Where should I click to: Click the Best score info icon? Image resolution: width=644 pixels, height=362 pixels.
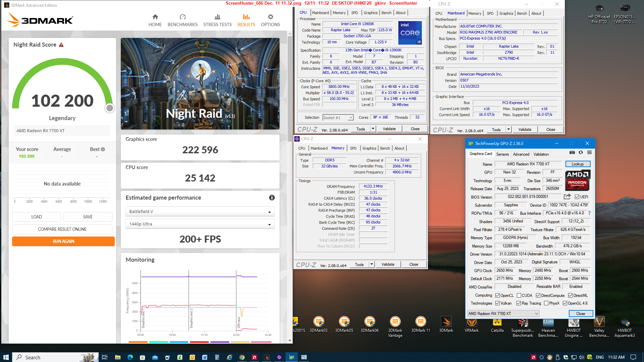coord(103,149)
